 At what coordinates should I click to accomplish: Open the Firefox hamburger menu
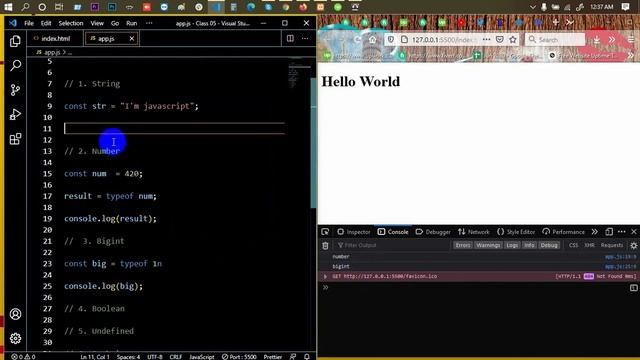tap(631, 40)
